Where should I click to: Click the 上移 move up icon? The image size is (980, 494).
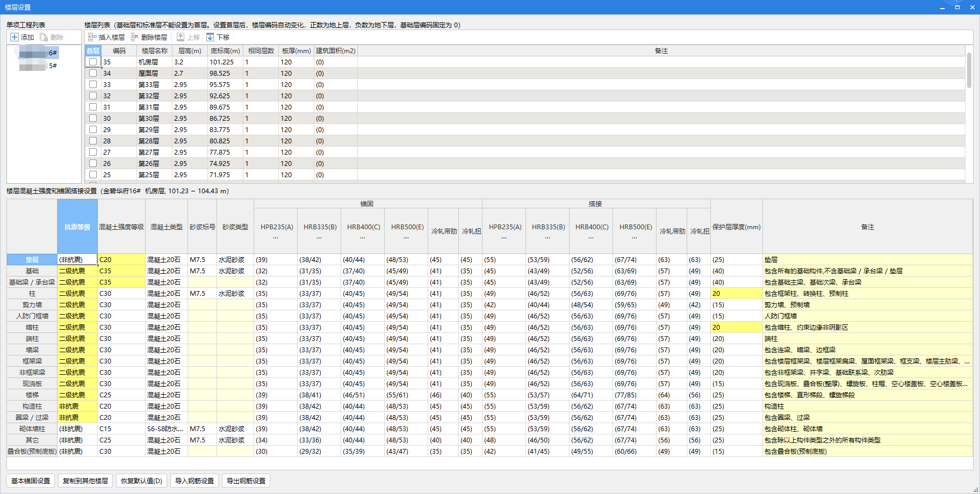(181, 37)
